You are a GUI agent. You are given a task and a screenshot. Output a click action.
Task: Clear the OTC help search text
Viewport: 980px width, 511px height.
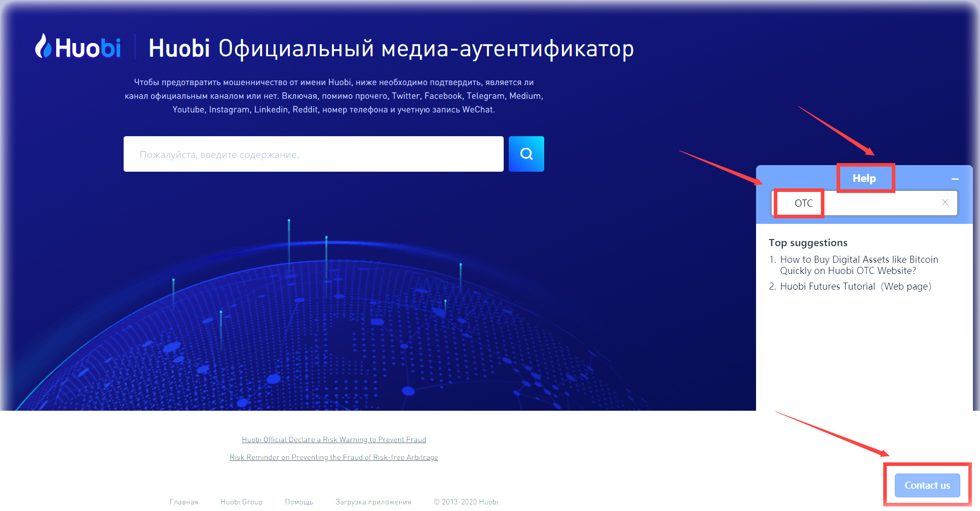point(945,203)
